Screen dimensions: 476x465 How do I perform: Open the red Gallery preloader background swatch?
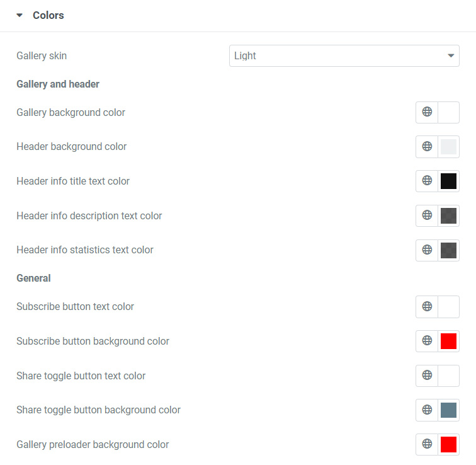[448, 445]
